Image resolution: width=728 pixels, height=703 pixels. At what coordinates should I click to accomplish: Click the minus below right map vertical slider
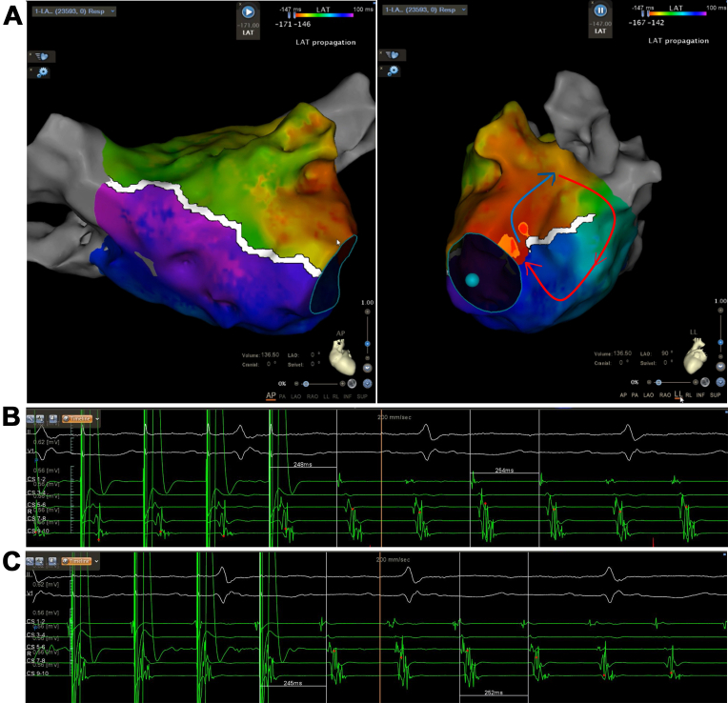click(720, 357)
